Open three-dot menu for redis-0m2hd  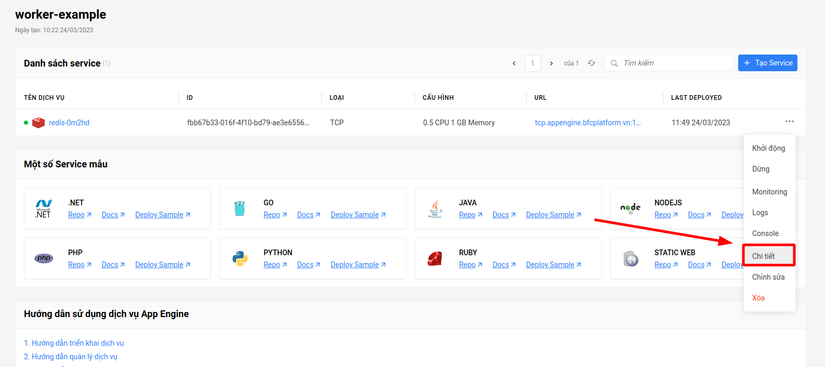pos(789,121)
